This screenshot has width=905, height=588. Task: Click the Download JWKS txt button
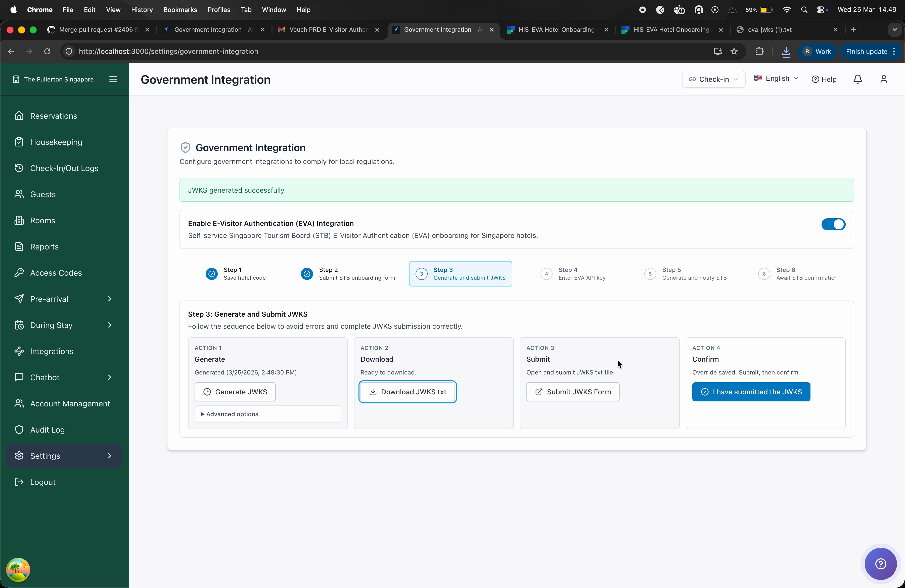click(x=407, y=392)
